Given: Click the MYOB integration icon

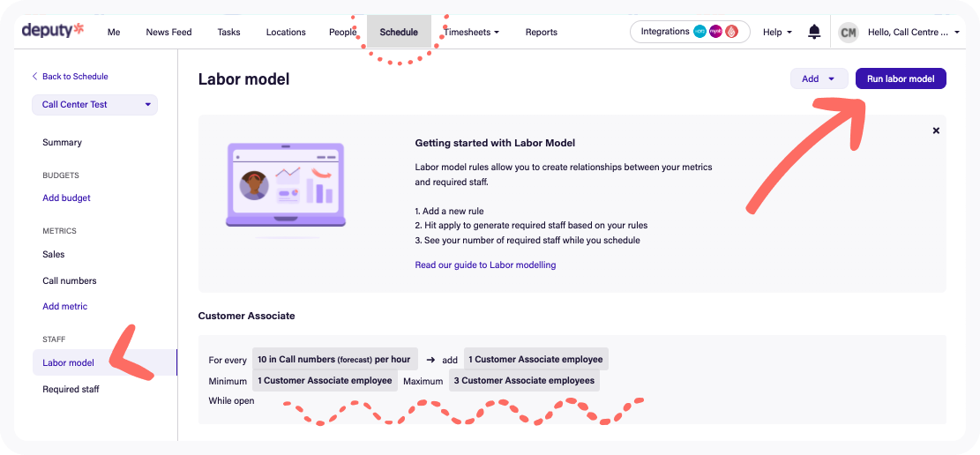Looking at the screenshot, I should (715, 32).
